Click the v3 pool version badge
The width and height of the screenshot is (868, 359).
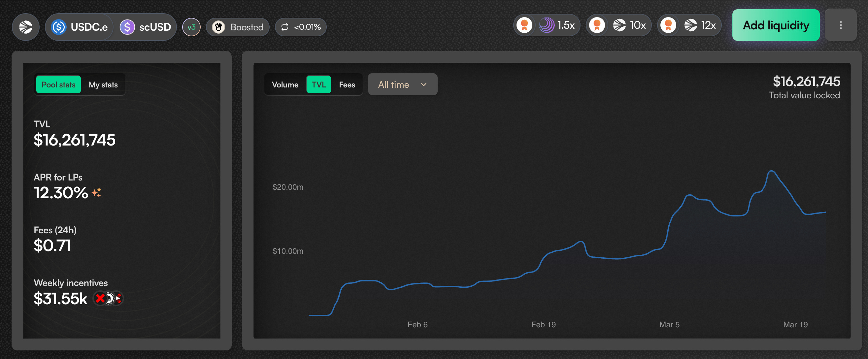pos(191,27)
